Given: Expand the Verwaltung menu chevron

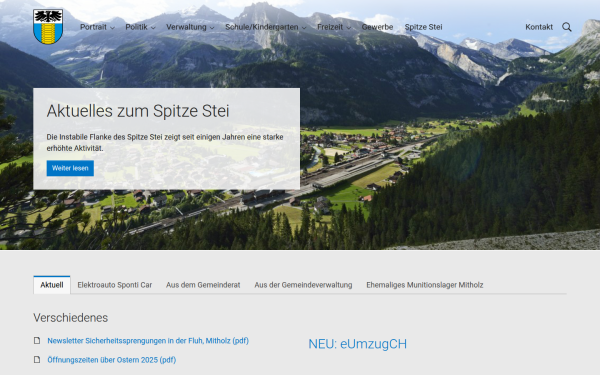Looking at the screenshot, I should point(212,28).
